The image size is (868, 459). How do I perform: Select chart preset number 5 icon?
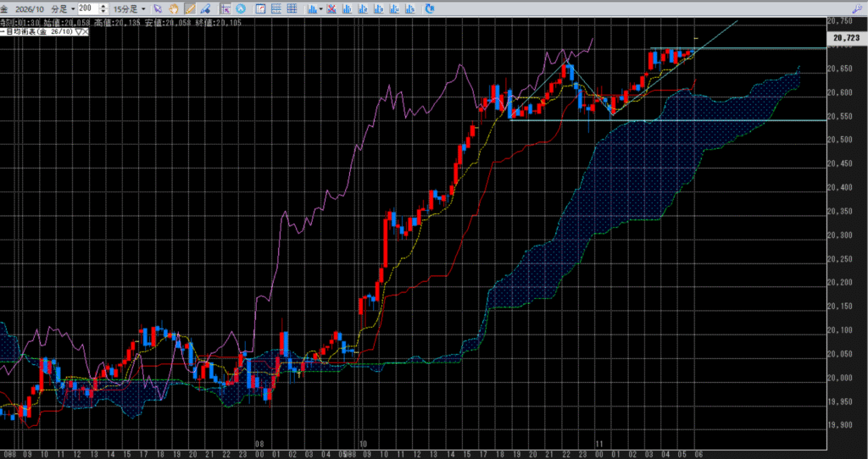[410, 8]
